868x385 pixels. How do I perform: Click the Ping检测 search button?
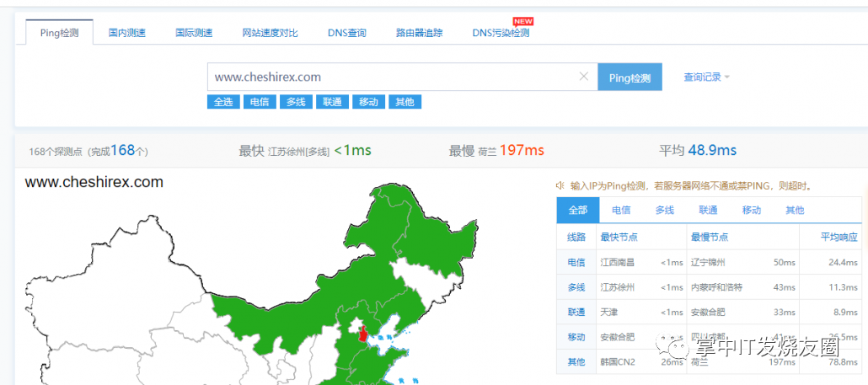click(x=630, y=78)
